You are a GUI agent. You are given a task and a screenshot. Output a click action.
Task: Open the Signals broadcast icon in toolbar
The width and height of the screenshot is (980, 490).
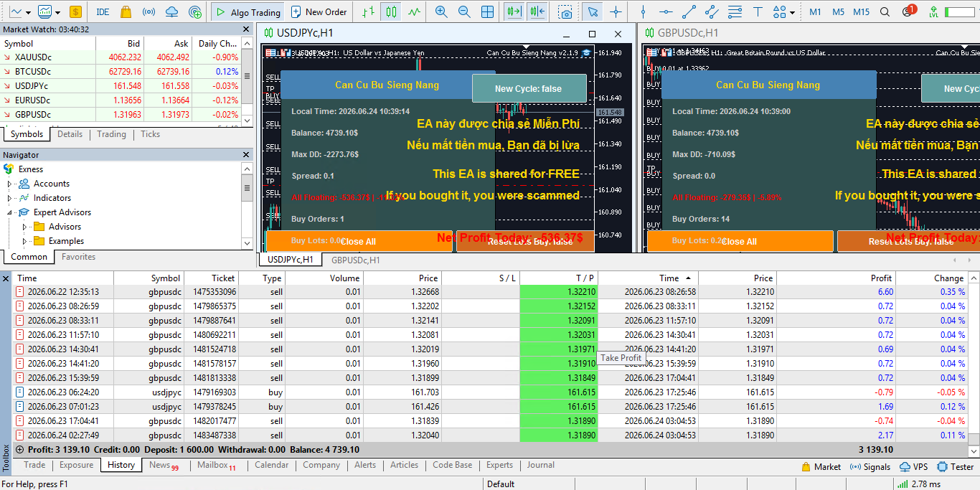pyautogui.click(x=149, y=11)
